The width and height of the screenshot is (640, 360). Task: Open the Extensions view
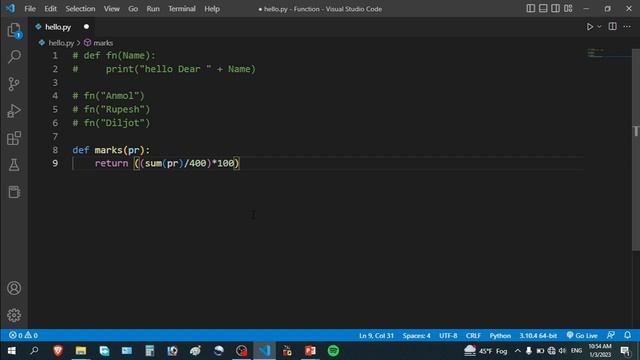(x=14, y=138)
